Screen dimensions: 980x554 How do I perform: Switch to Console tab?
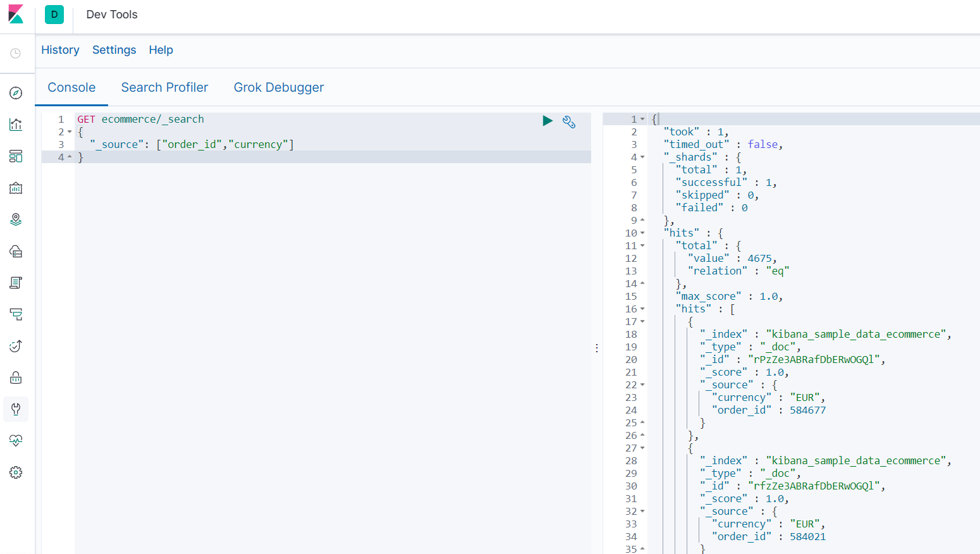71,87
